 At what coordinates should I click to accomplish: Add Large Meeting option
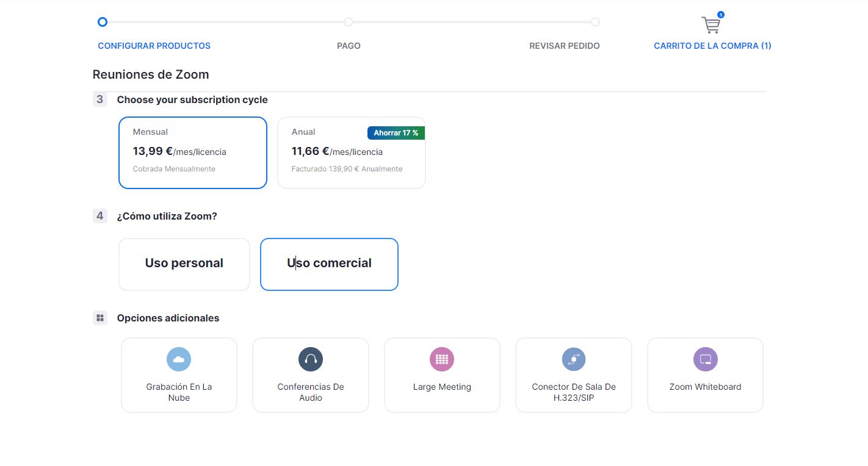click(x=442, y=375)
